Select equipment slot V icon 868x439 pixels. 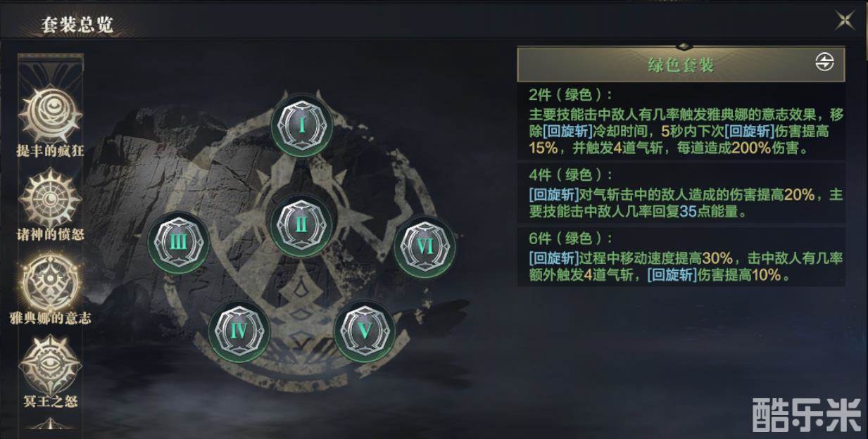point(364,330)
